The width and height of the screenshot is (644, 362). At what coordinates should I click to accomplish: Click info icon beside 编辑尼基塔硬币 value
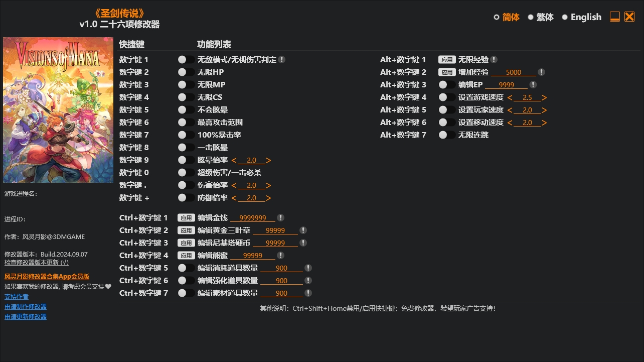pos(303,243)
